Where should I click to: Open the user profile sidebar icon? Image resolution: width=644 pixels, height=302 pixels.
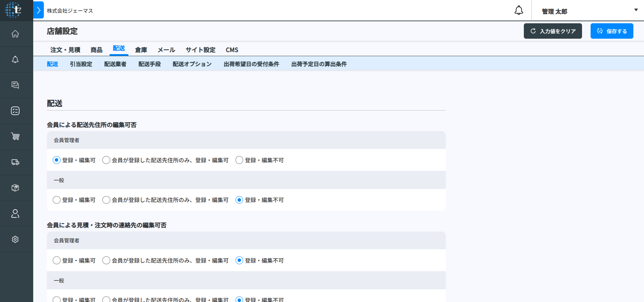[x=15, y=214]
